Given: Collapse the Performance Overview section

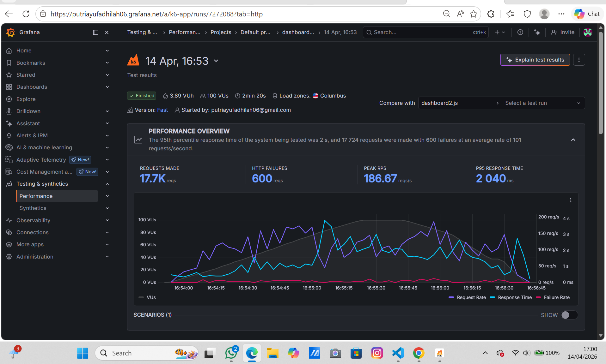Looking at the screenshot, I should (573, 140).
